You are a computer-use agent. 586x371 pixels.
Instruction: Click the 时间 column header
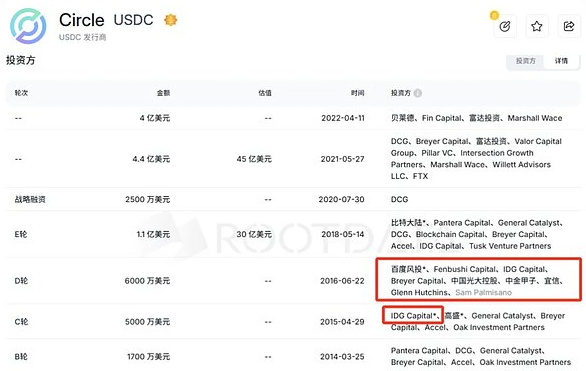tap(358, 93)
